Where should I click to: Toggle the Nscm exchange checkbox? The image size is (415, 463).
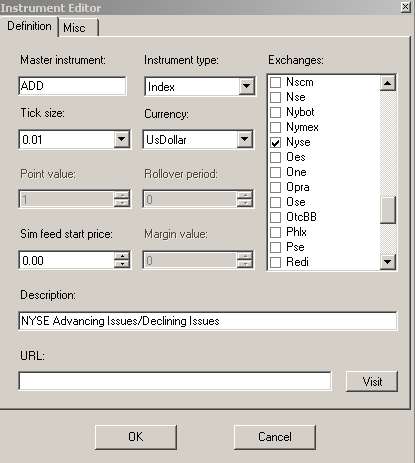pyautogui.click(x=275, y=82)
